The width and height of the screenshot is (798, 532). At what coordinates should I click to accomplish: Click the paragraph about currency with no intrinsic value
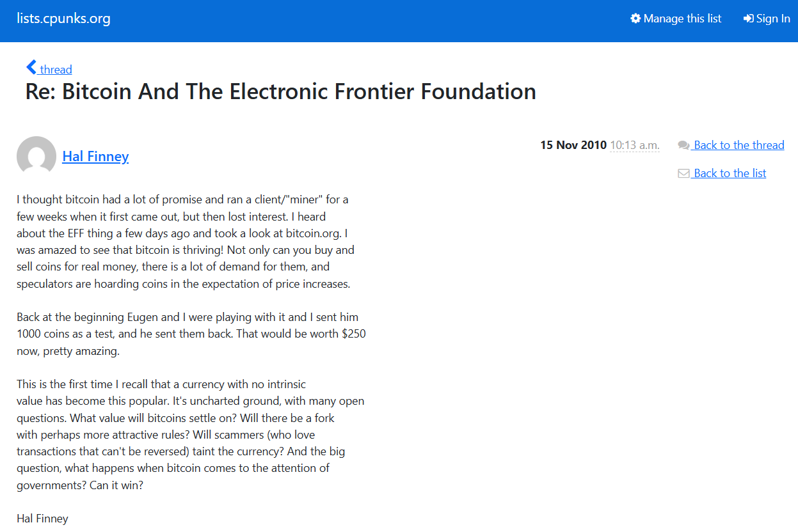click(191, 435)
